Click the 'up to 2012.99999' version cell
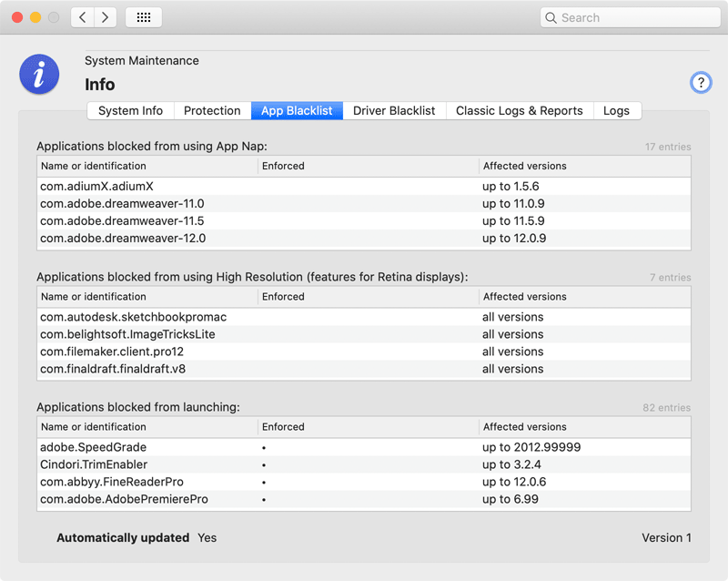This screenshot has width=728, height=581. pyautogui.click(x=531, y=447)
